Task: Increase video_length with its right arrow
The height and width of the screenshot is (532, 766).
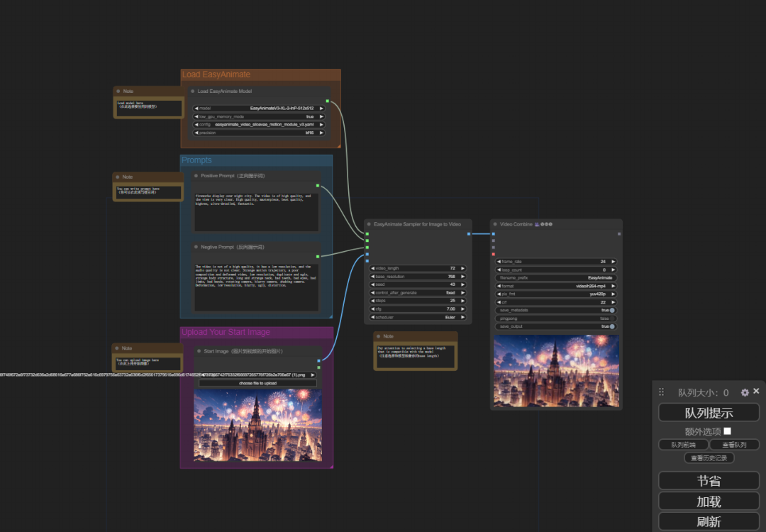Action: tap(462, 268)
